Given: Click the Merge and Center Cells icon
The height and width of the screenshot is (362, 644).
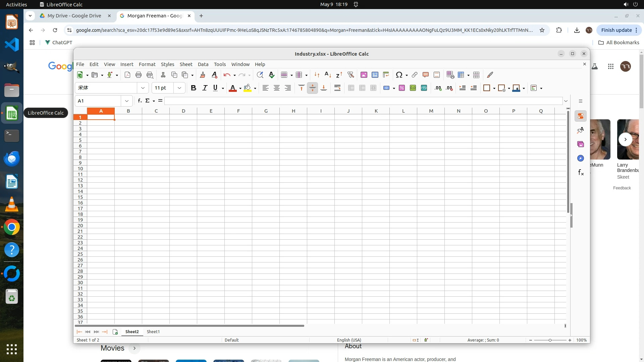Looking at the screenshot, I should 351,88.
